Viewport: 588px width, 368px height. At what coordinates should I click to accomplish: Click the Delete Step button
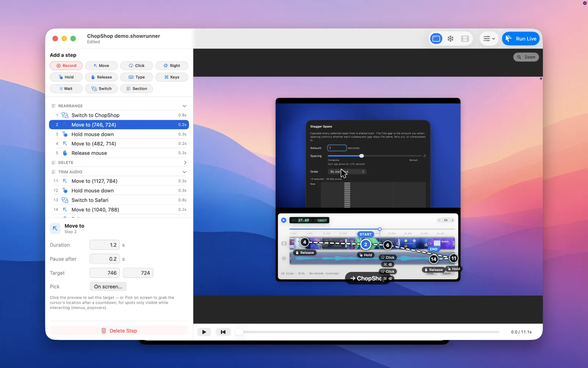coord(119,331)
